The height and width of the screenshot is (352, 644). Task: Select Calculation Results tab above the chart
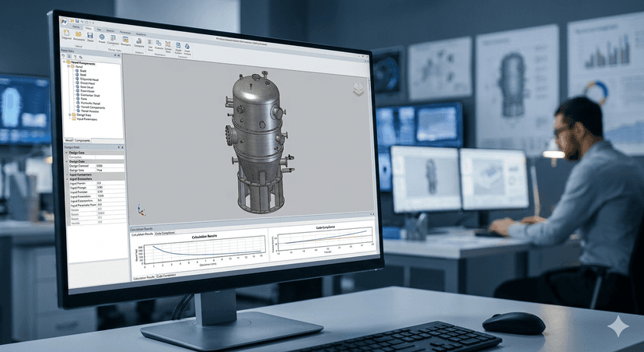point(142,234)
